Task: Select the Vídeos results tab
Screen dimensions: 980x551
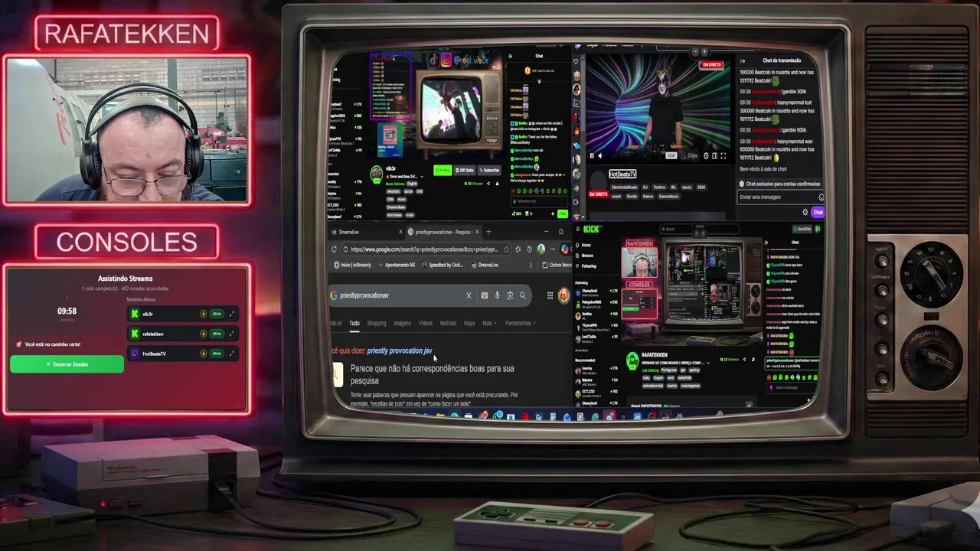Action: (x=426, y=323)
